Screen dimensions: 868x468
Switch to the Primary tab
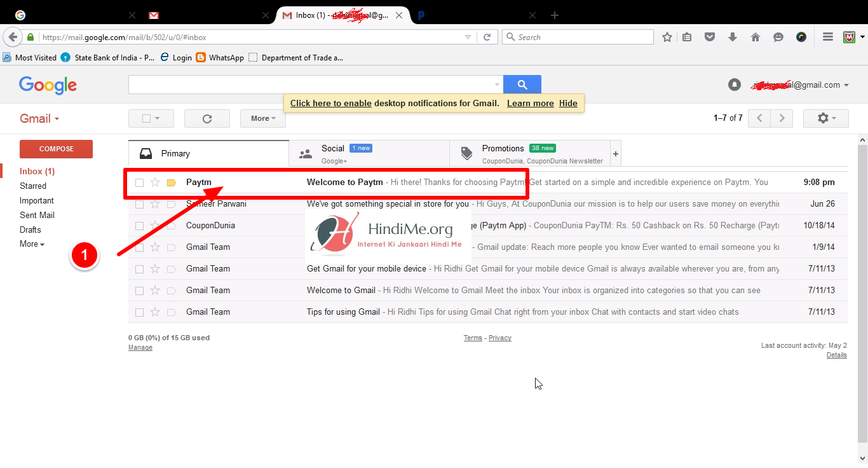tap(208, 154)
